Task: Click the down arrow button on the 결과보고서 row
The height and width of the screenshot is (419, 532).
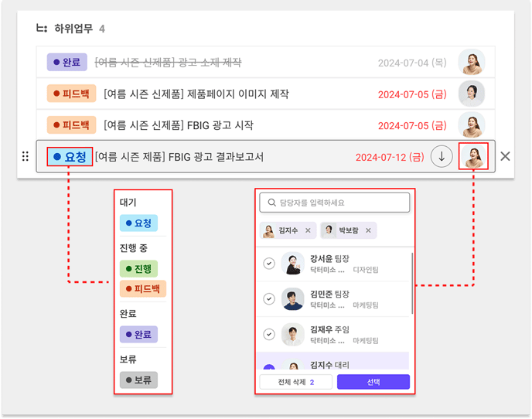Action: click(441, 156)
